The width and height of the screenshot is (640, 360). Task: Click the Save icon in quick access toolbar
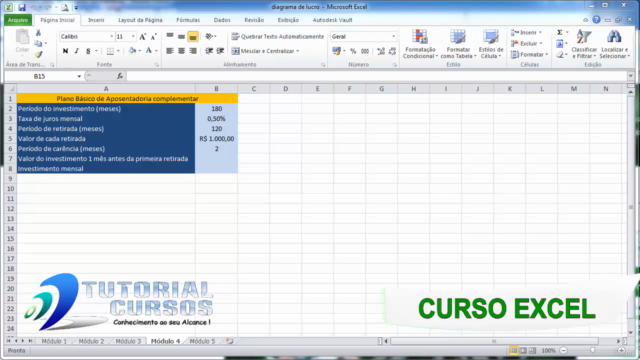click(22, 7)
